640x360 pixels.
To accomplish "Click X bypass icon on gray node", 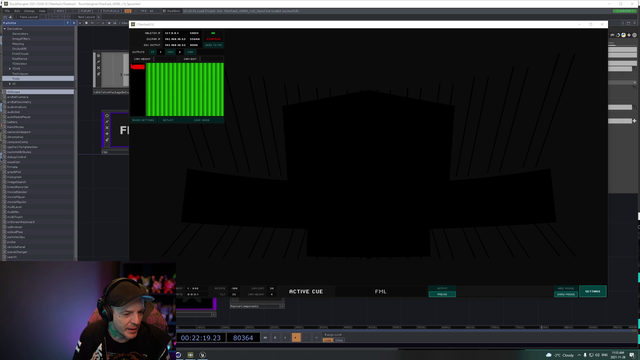I will 98,68.
